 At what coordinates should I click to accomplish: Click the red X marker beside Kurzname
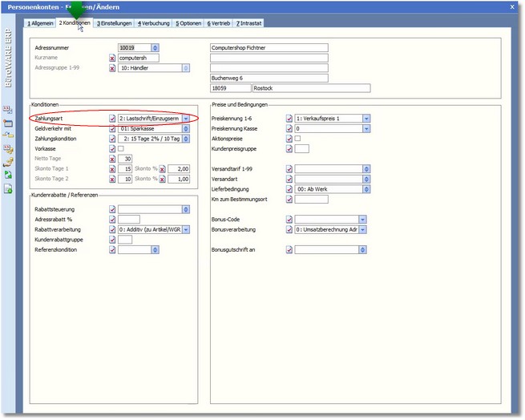coord(112,59)
